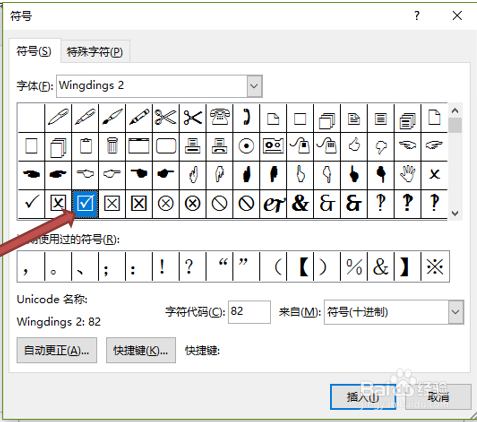
Task: Pick the bold ampersand after the et ligature
Action: [x=300, y=203]
